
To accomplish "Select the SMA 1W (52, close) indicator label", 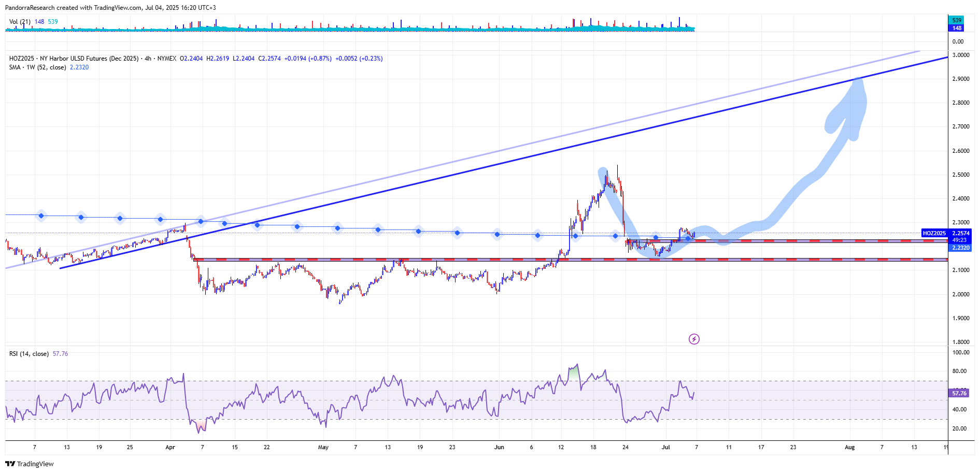I will coord(38,67).
